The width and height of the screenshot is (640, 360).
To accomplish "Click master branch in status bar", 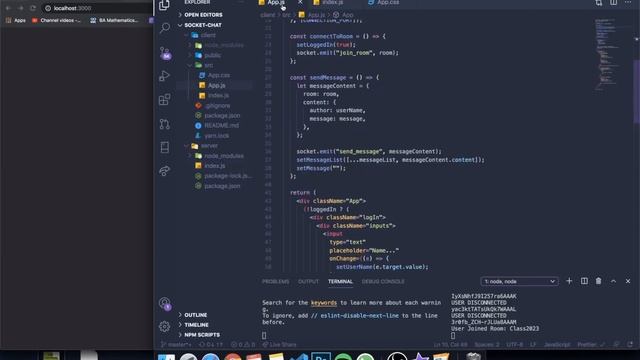I will pyautogui.click(x=176, y=344).
